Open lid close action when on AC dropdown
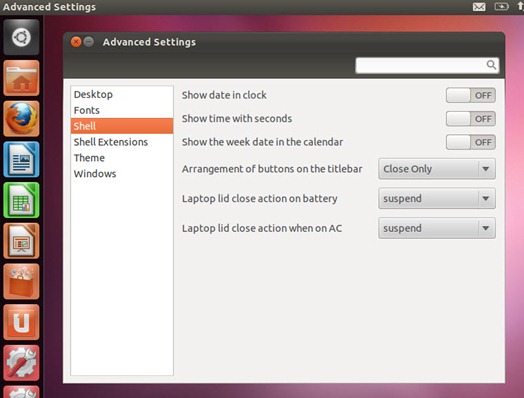Screen dimensions: 524x398 click(437, 228)
